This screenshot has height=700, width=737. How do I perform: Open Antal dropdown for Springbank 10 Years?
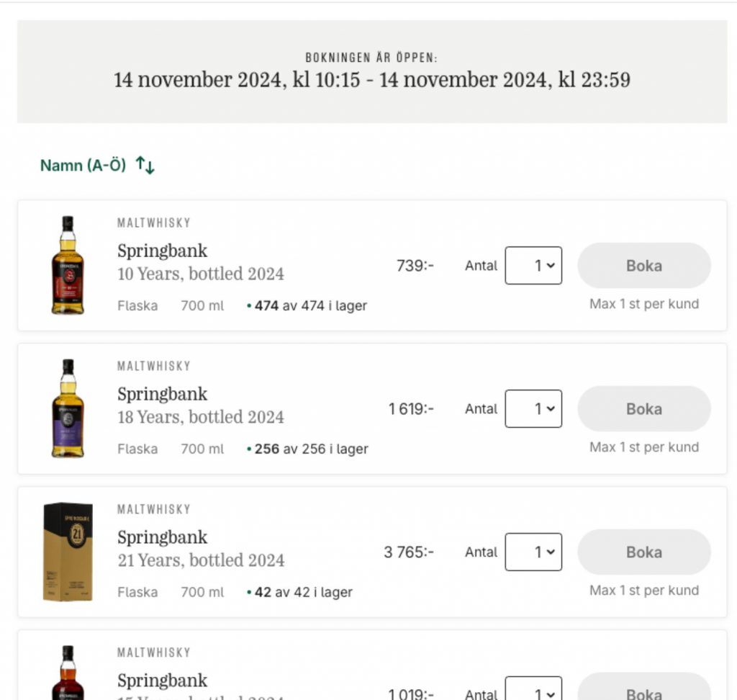point(533,266)
